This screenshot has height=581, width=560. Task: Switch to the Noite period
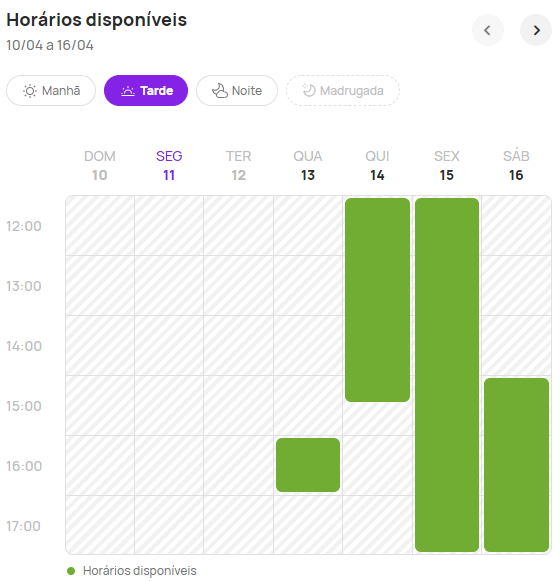click(237, 90)
